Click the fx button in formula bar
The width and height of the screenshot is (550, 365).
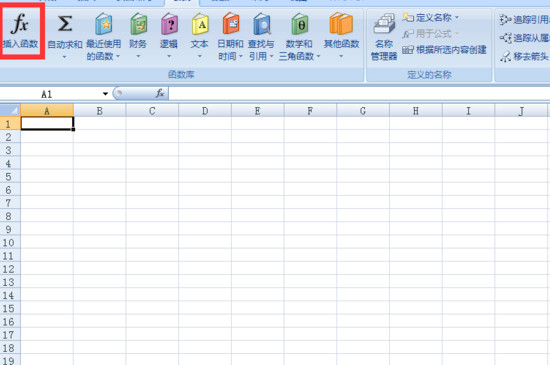(x=160, y=93)
